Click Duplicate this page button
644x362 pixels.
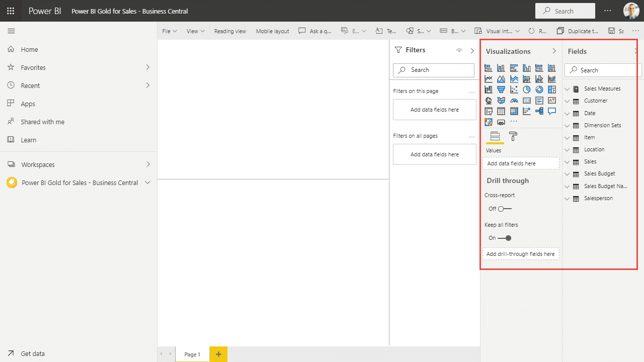578,31
